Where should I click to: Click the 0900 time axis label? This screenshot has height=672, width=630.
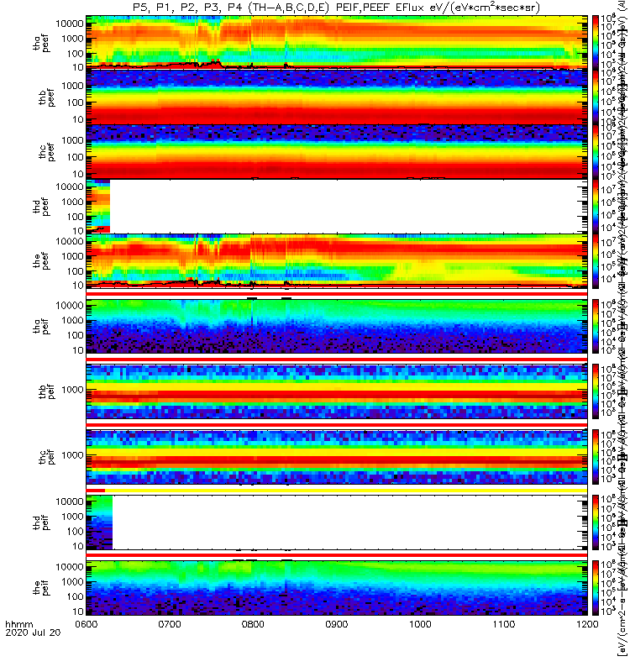pos(337,624)
